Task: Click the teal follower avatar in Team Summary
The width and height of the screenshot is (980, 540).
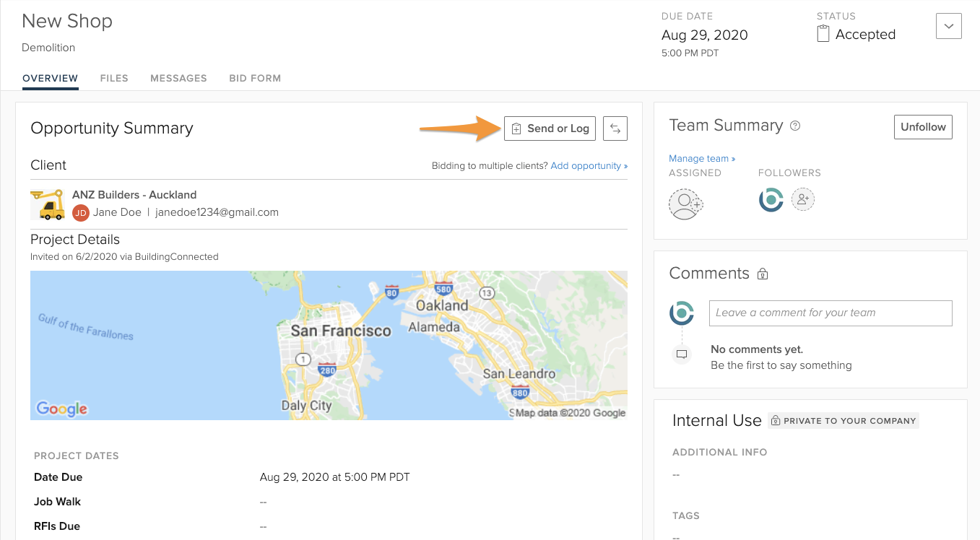Action: click(x=771, y=199)
